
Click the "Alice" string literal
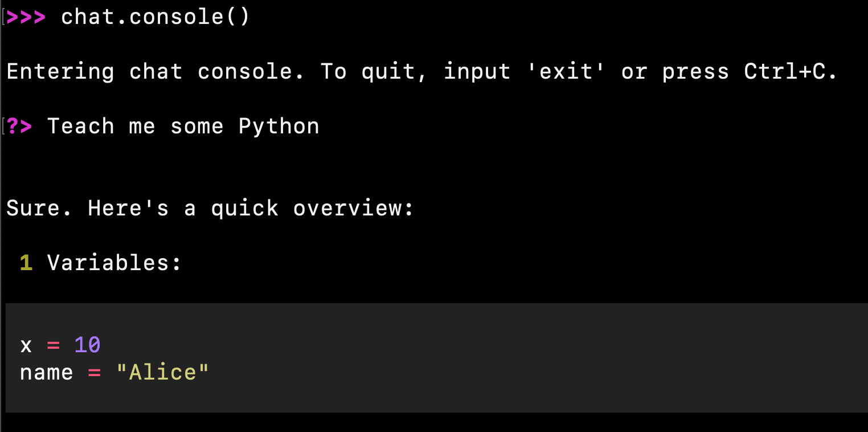click(x=163, y=372)
